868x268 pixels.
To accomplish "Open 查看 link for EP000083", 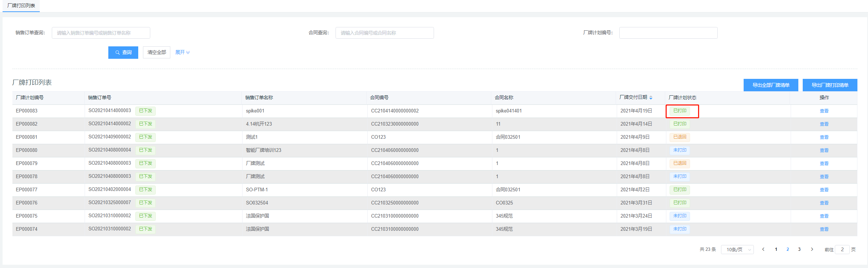I will coord(824,111).
